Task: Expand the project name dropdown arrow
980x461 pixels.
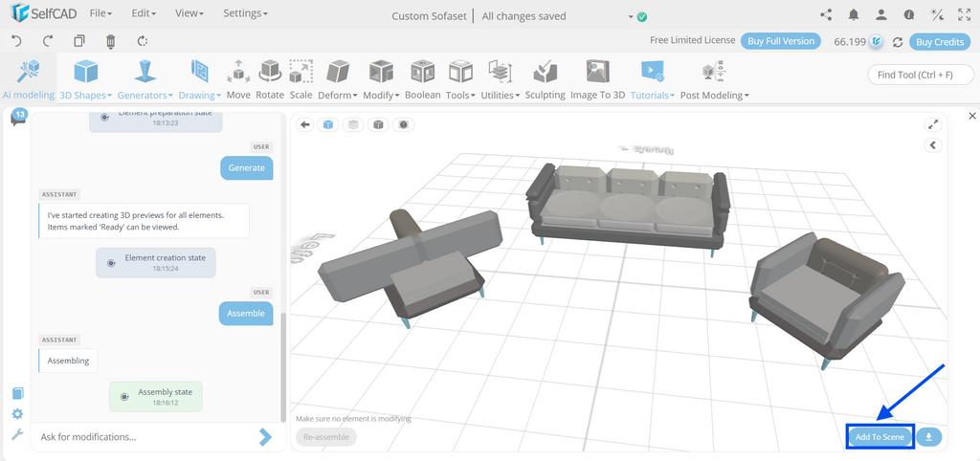Action: 631,17
